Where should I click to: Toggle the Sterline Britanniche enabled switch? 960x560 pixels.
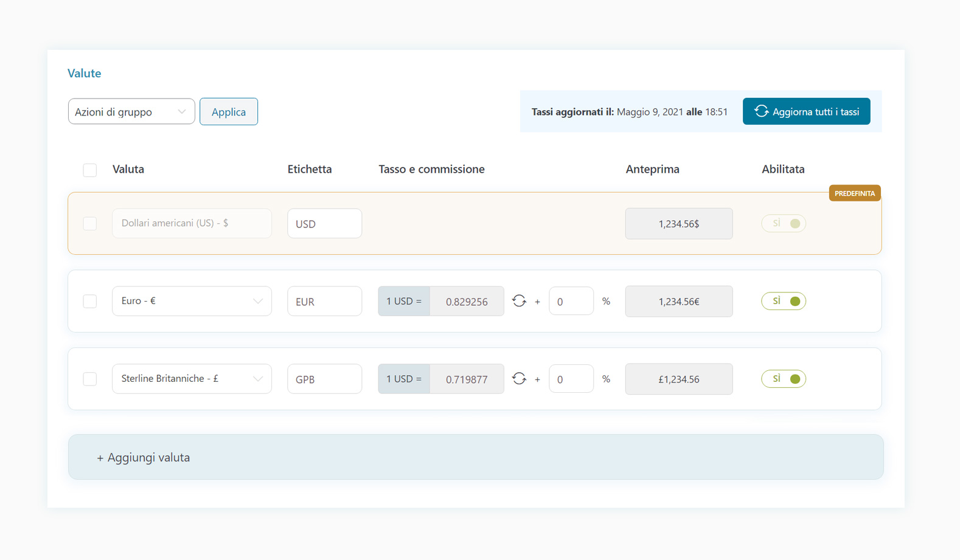point(784,379)
